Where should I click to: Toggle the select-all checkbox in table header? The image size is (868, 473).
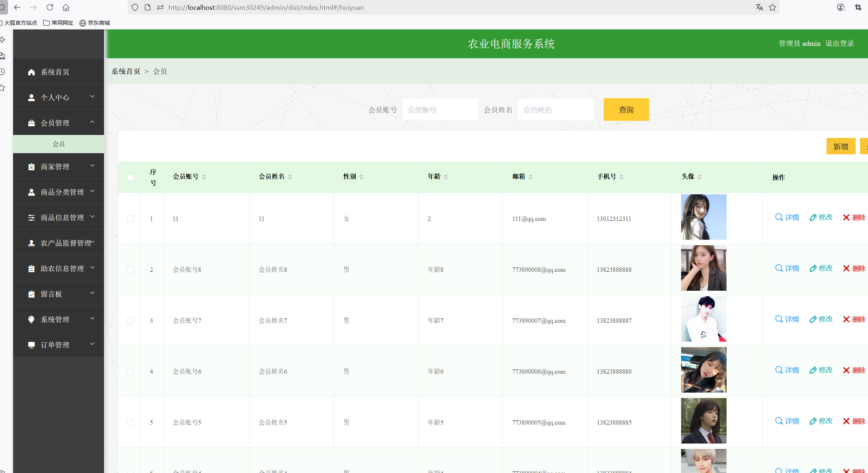[130, 178]
